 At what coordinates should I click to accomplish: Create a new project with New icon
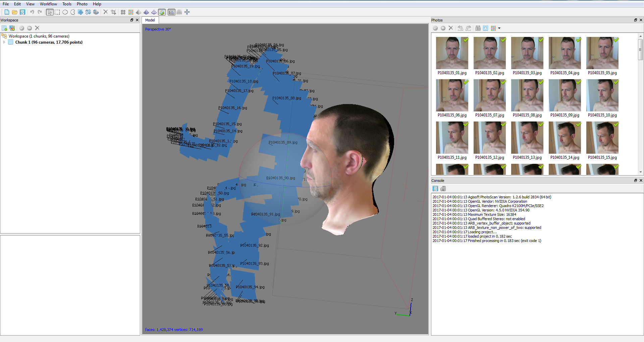click(7, 12)
